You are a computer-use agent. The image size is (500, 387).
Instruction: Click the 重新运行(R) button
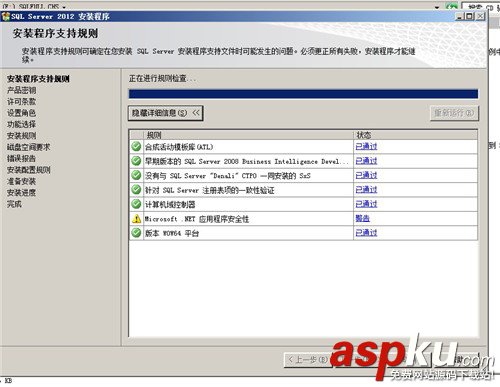(454, 113)
